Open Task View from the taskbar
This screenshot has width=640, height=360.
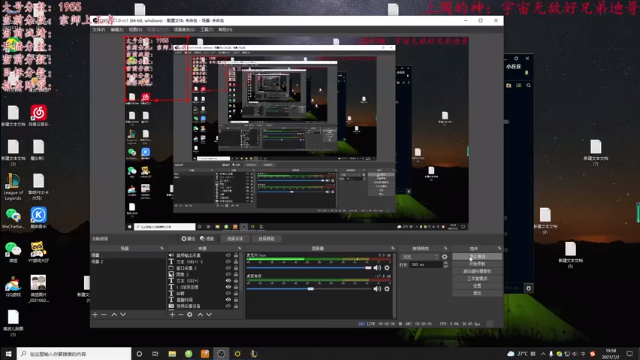pyautogui.click(x=155, y=353)
